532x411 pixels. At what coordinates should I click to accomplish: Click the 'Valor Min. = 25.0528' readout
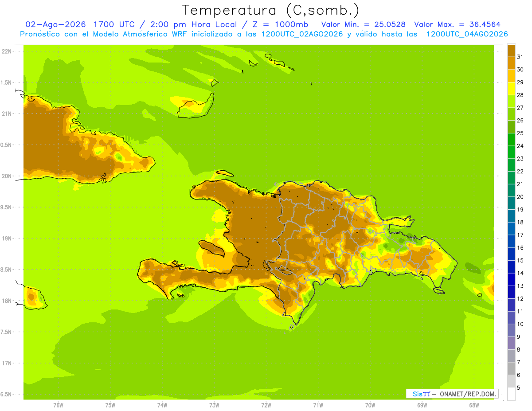pos(363,24)
